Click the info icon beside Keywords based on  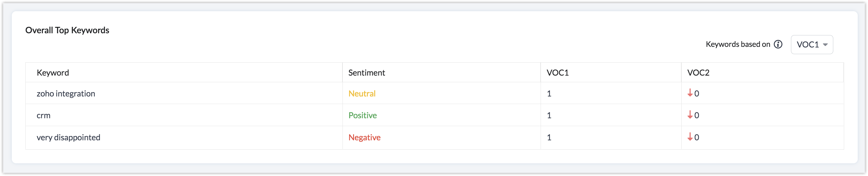778,44
